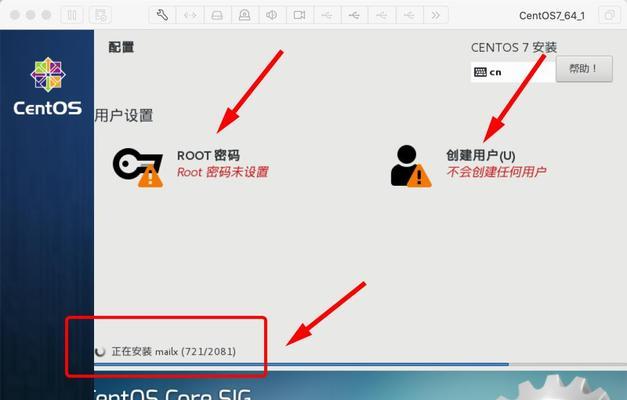Open virtual machine settings wrench icon
627x400 pixels.
point(162,15)
